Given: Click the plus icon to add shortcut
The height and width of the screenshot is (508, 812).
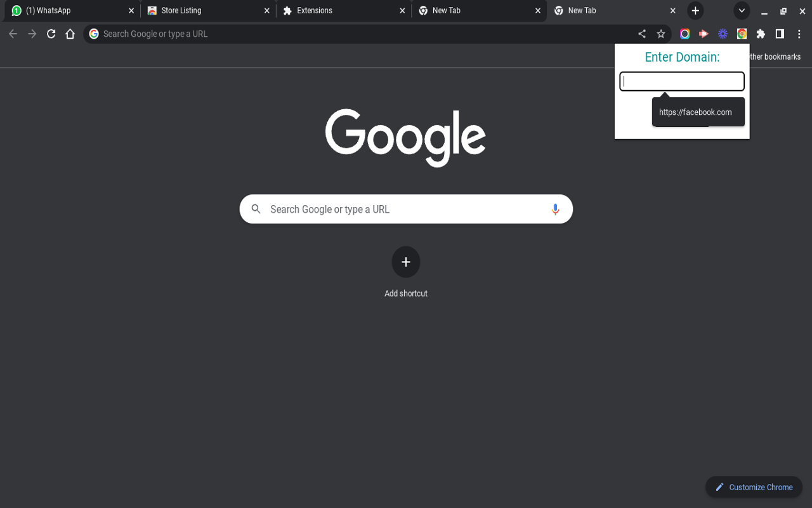Looking at the screenshot, I should tap(406, 262).
